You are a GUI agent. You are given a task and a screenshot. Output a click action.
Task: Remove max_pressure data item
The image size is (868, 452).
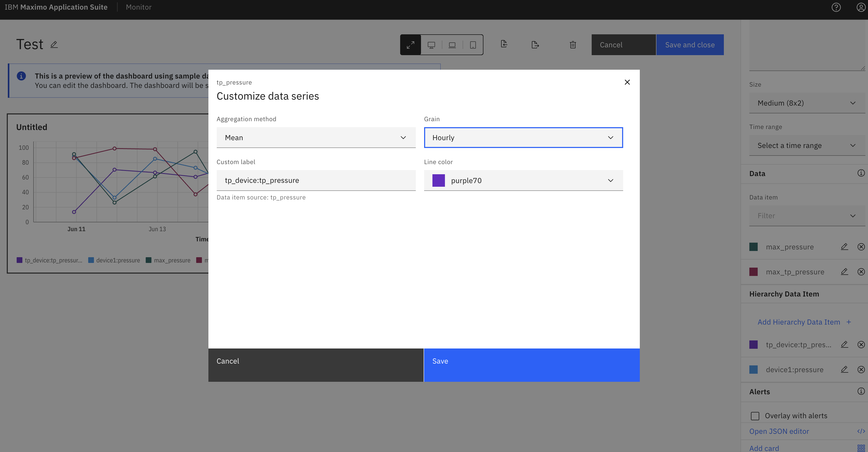tap(861, 247)
